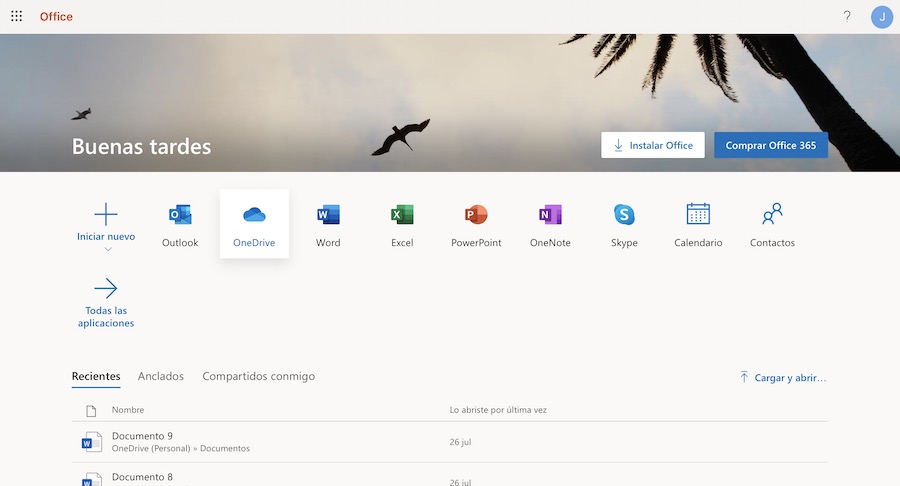The image size is (900, 486).
Task: Select the Compartidos conmigo tab
Action: 258,376
